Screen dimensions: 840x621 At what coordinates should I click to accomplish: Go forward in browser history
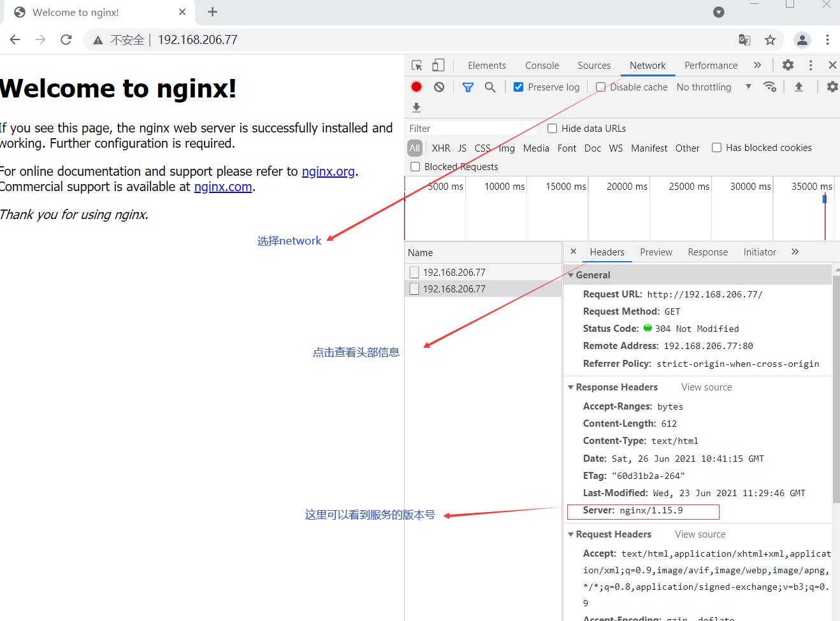(41, 39)
